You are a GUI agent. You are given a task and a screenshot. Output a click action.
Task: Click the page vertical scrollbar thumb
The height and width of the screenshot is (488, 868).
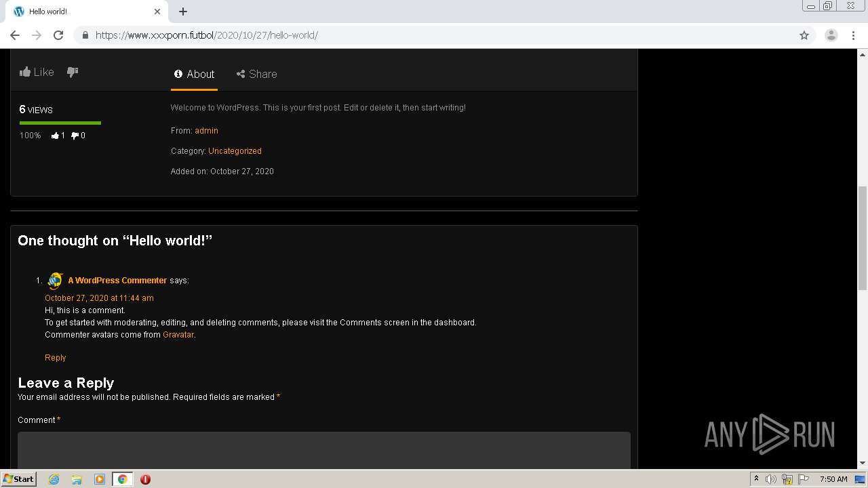pyautogui.click(x=863, y=239)
